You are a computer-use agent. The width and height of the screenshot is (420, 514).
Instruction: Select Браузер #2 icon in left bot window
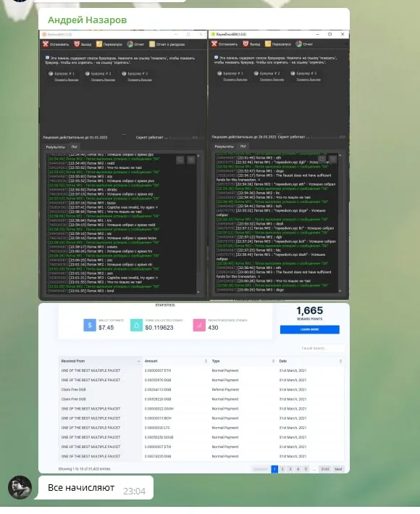[x=88, y=74]
